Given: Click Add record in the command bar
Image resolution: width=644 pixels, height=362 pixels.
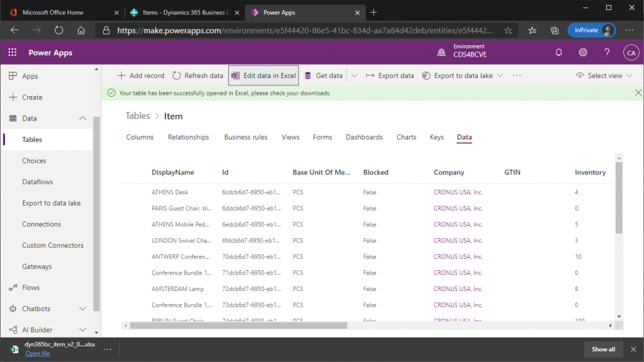Looking at the screenshot, I should coord(141,75).
